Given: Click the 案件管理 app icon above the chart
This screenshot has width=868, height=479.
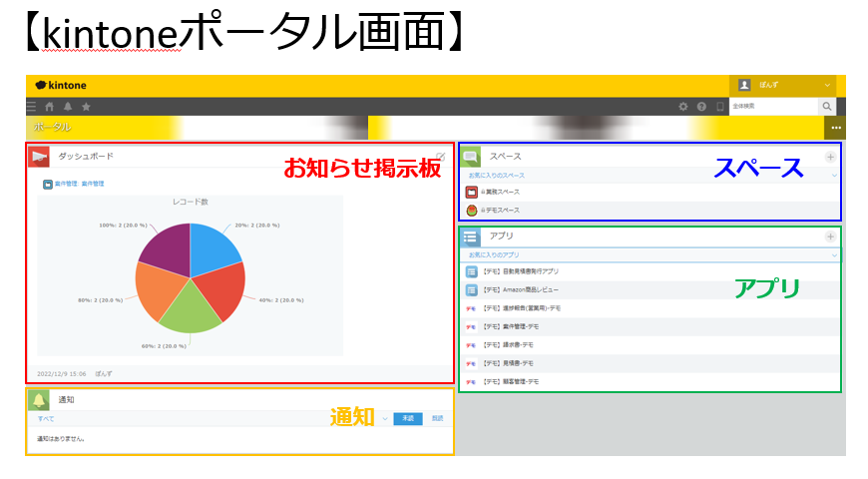Looking at the screenshot, I should point(48,184).
